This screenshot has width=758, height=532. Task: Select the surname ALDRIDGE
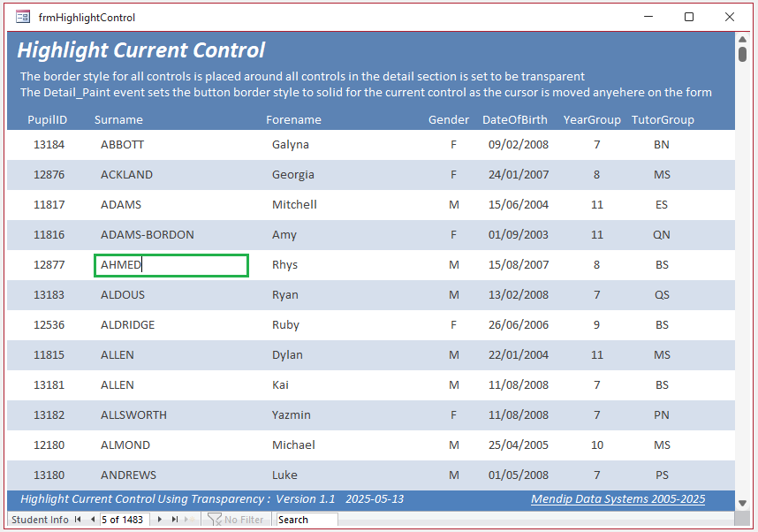[127, 324]
